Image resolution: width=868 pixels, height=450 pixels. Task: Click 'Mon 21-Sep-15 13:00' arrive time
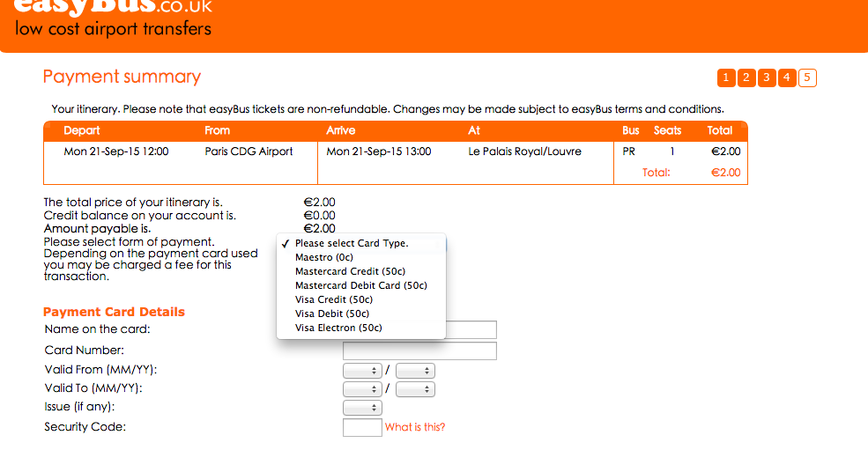379,151
